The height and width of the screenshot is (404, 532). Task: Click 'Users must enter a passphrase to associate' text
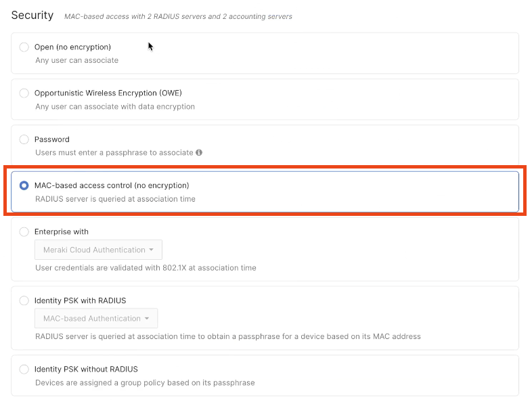[x=114, y=152]
